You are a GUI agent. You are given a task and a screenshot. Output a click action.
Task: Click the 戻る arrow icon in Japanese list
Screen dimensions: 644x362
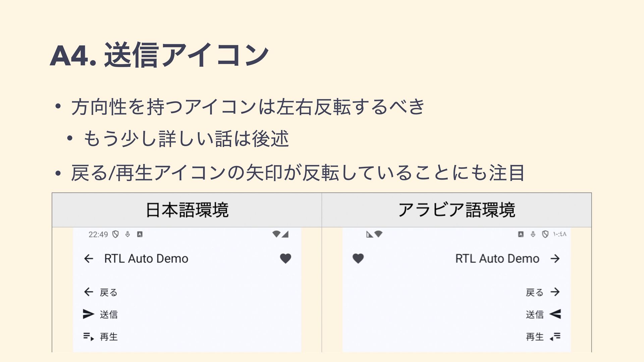click(x=89, y=292)
